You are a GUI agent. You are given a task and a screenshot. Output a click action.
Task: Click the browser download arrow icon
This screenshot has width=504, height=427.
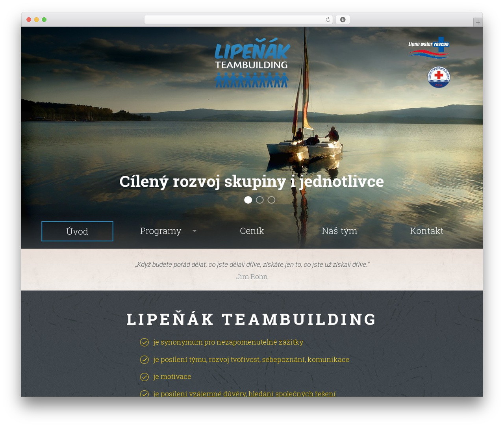pos(343,20)
